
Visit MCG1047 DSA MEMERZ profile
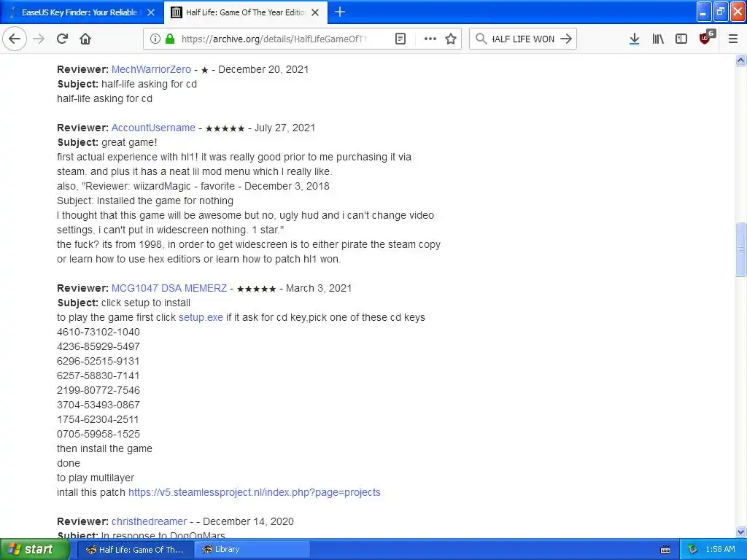[169, 288]
